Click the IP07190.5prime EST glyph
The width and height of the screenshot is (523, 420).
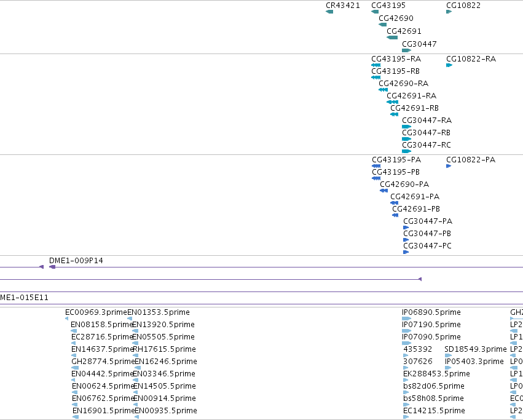407,331
